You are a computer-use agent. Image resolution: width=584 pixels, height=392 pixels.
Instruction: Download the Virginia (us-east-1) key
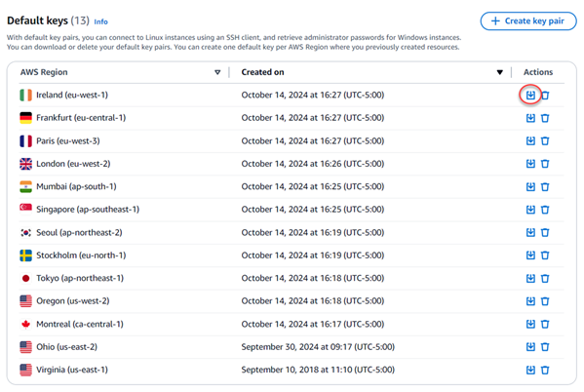[530, 370]
